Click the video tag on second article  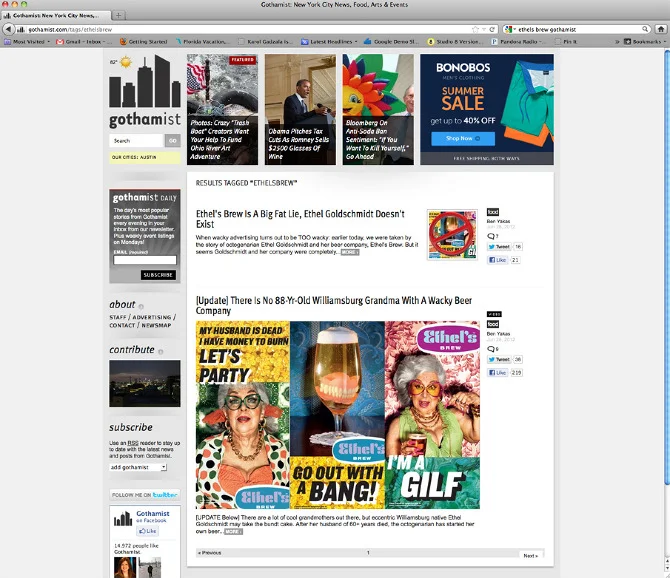(494, 314)
